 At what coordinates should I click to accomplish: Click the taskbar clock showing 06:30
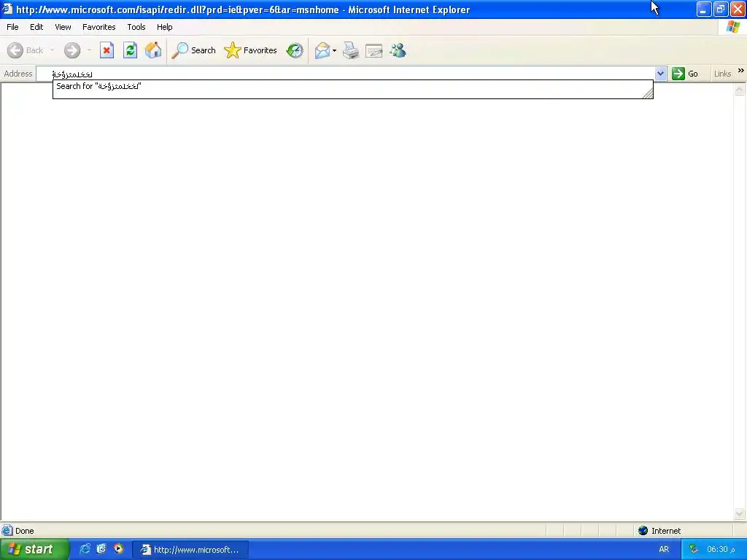click(x=721, y=550)
